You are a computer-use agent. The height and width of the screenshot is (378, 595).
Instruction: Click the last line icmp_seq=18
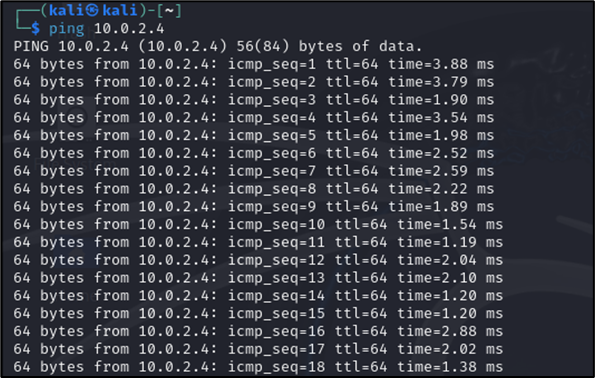[x=276, y=368]
